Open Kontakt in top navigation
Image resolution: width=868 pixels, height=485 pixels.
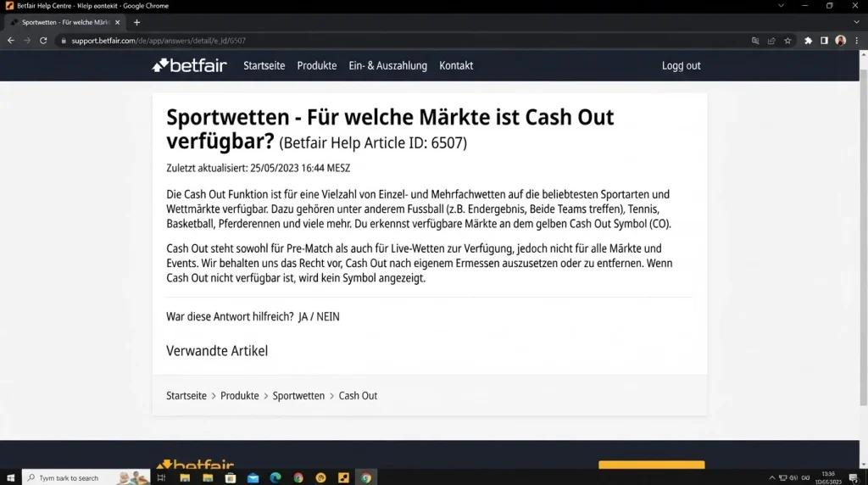456,65
